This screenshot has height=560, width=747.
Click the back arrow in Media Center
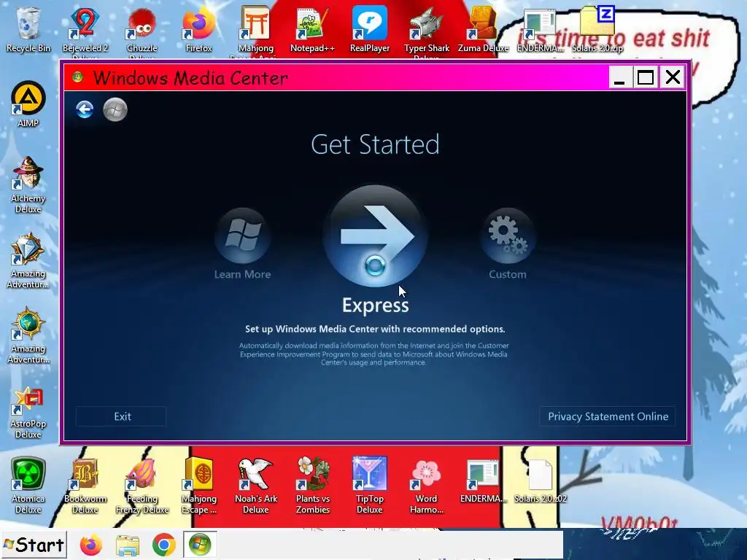tap(85, 109)
